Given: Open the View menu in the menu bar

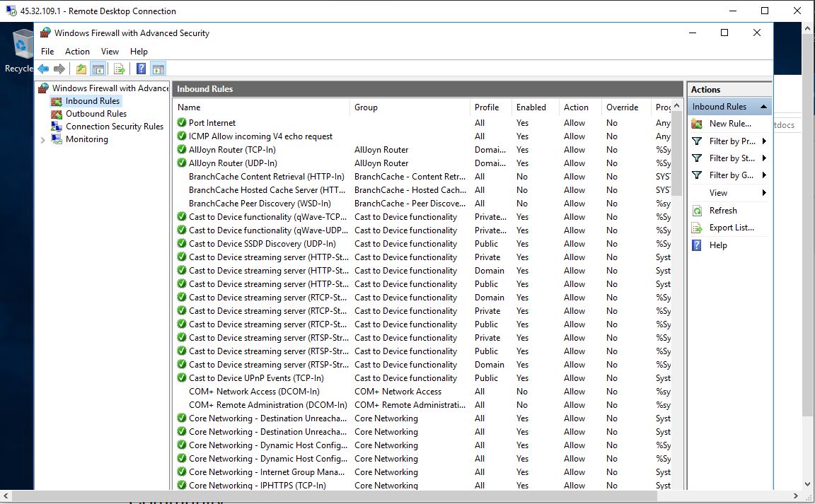Looking at the screenshot, I should pos(110,52).
